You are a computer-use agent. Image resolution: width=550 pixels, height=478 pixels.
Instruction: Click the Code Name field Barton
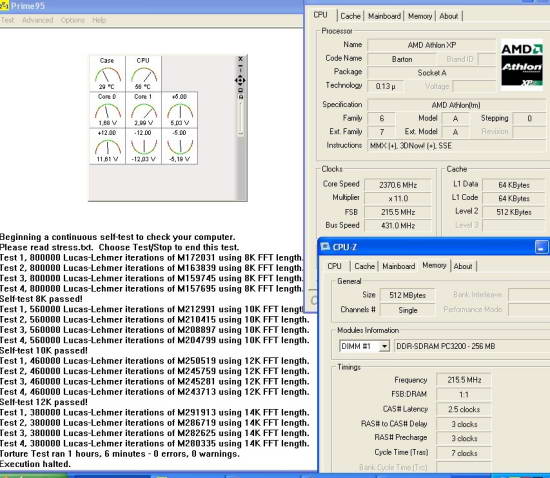pos(402,59)
